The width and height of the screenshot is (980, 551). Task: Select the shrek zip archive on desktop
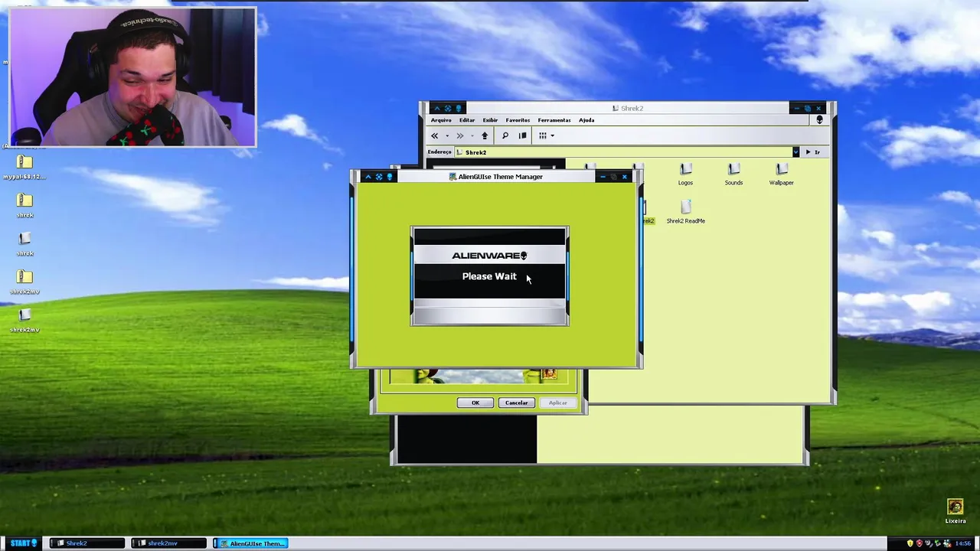24,206
